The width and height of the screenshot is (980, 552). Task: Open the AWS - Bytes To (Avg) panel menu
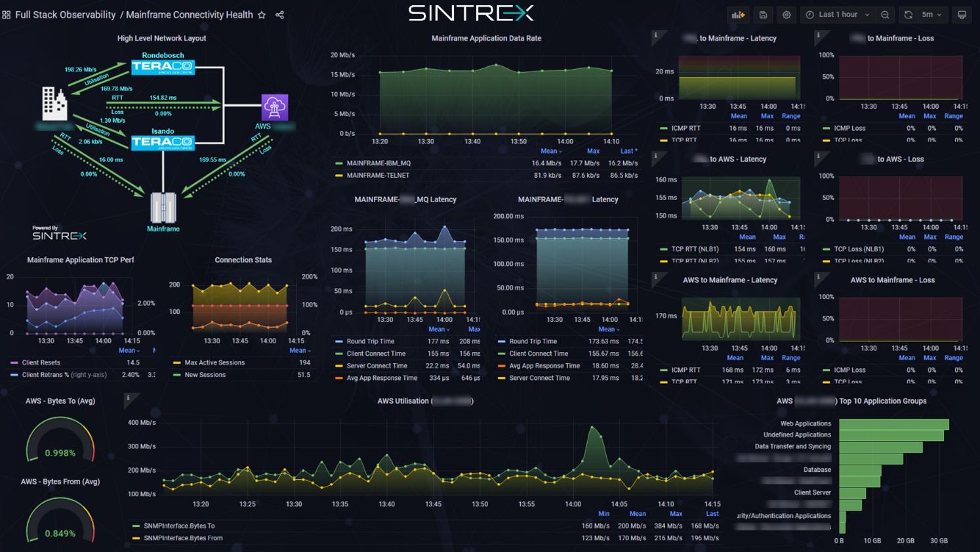(x=60, y=401)
